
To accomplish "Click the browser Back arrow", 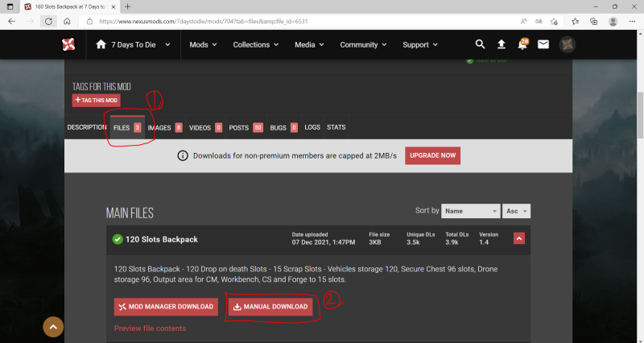I will point(12,22).
